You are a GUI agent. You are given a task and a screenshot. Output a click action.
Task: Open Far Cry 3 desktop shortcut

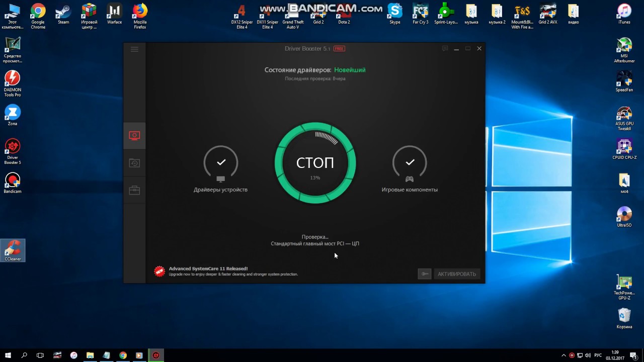421,14
